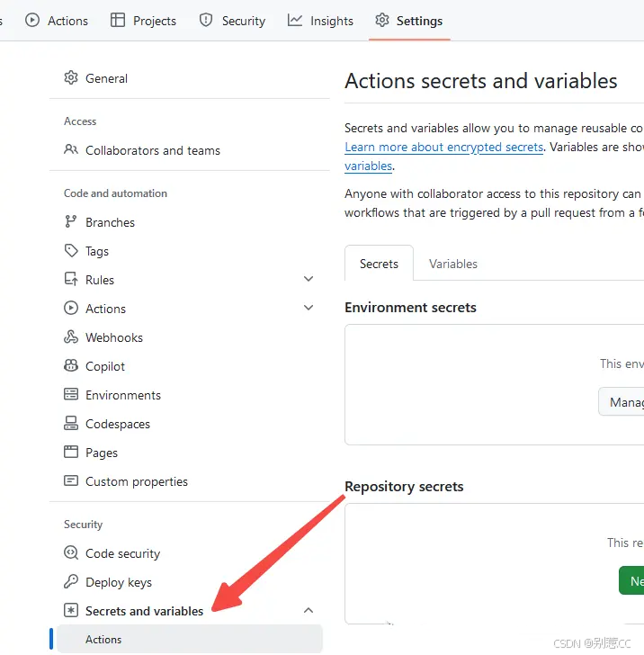Click the Custom properties note icon
Viewport: 644px width, 655px height.
pyautogui.click(x=71, y=480)
